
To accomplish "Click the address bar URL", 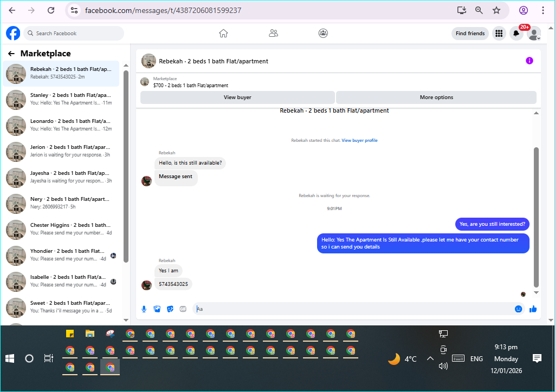I will (x=163, y=10).
